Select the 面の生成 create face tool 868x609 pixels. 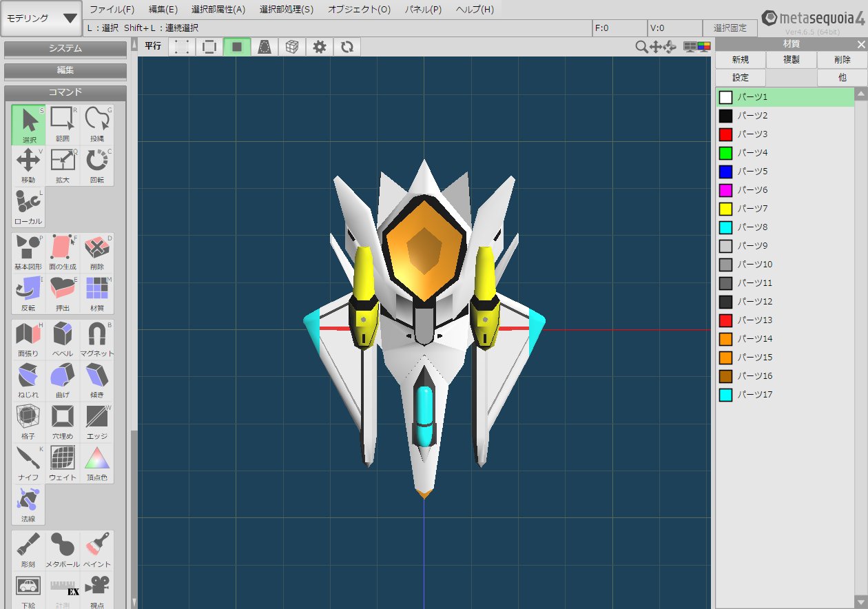[x=63, y=253]
